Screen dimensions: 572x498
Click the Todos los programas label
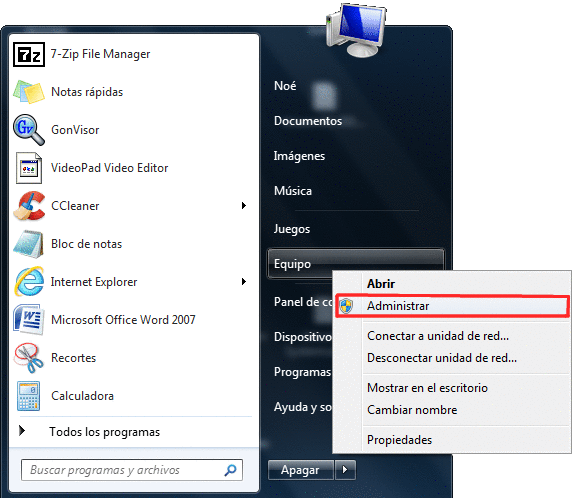pos(104,432)
